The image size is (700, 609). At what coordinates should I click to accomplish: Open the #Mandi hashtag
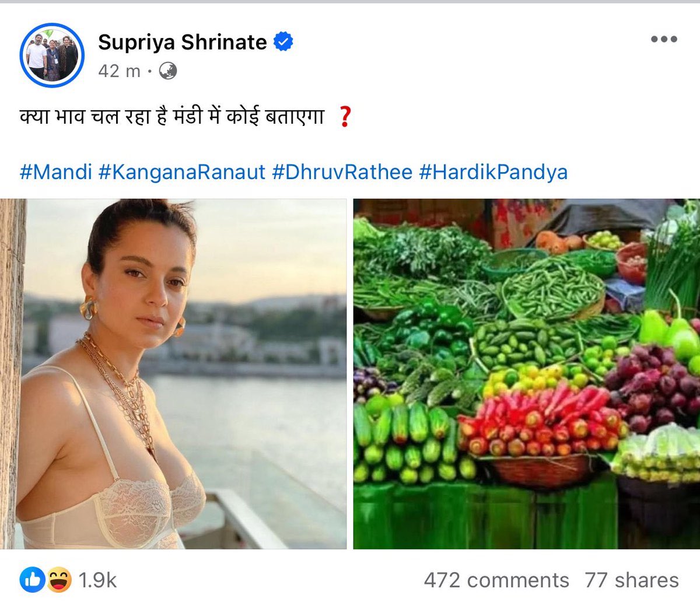tap(56, 172)
